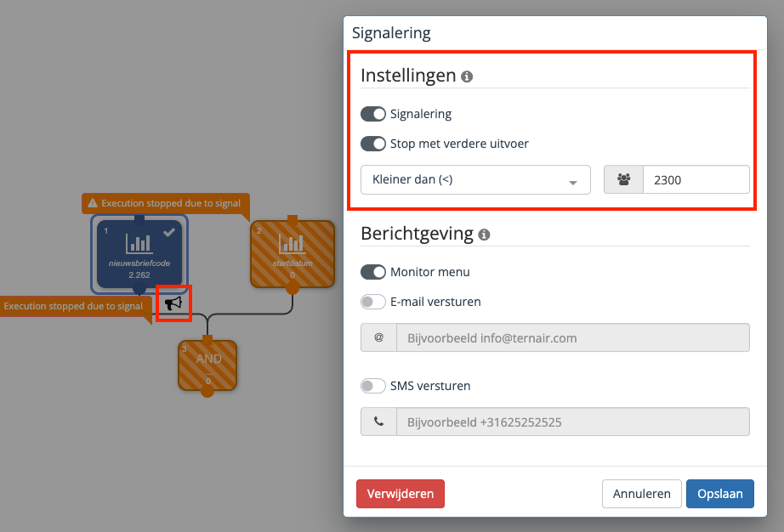Viewport: 784px width, 532px height.
Task: Toggle the Monitor menu switch
Action: [x=373, y=272]
